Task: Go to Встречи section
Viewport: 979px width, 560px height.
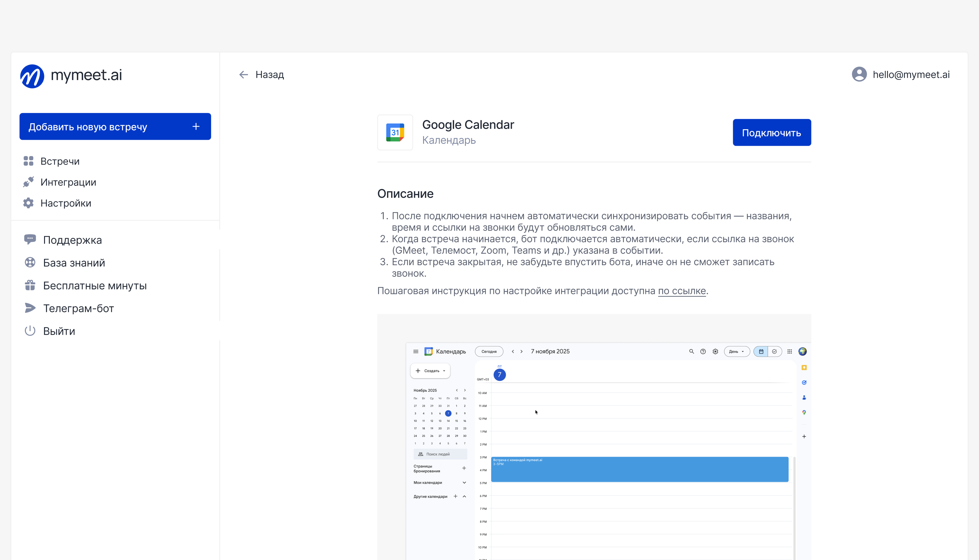Action: (x=60, y=161)
